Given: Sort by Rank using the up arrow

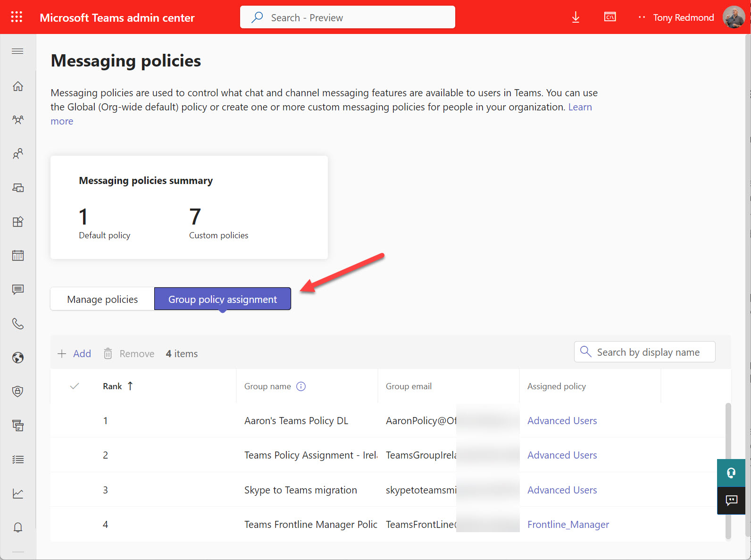Looking at the screenshot, I should pos(130,386).
